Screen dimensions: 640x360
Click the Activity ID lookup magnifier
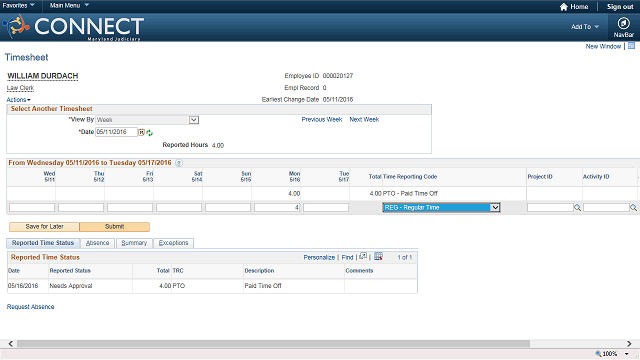click(x=633, y=208)
